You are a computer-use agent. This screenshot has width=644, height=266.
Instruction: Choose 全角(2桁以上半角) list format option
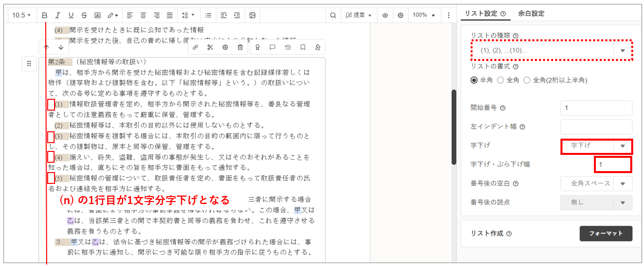527,80
